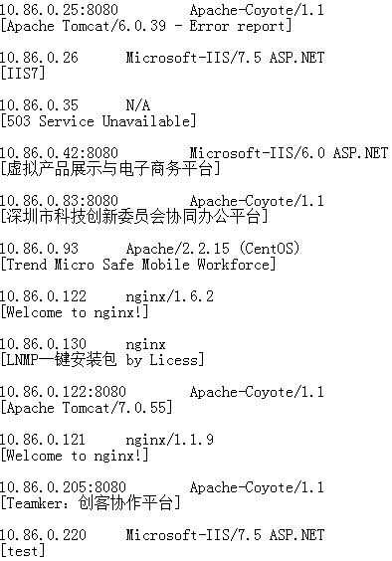This screenshot has width=392, height=561.
Task: Click the 10.86.0.35 address text
Action: [x=39, y=105]
